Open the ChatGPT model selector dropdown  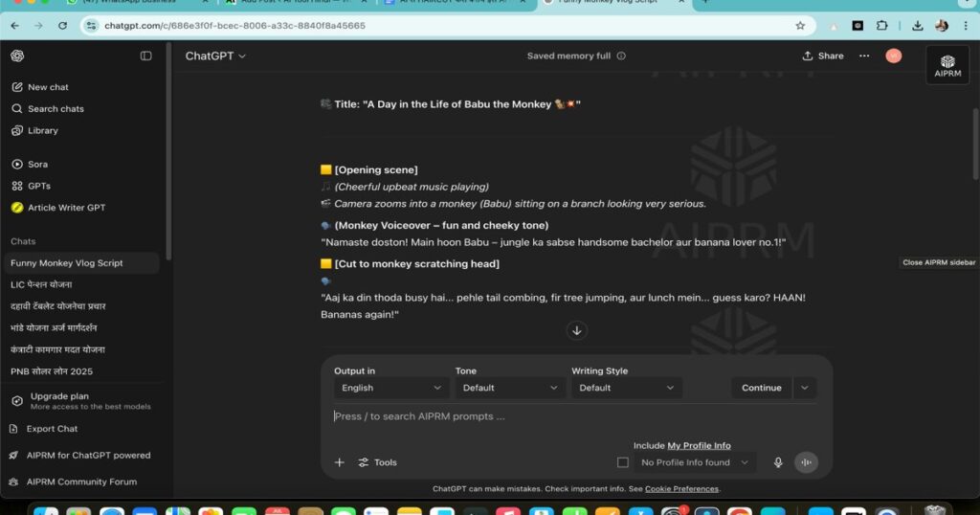coord(215,56)
